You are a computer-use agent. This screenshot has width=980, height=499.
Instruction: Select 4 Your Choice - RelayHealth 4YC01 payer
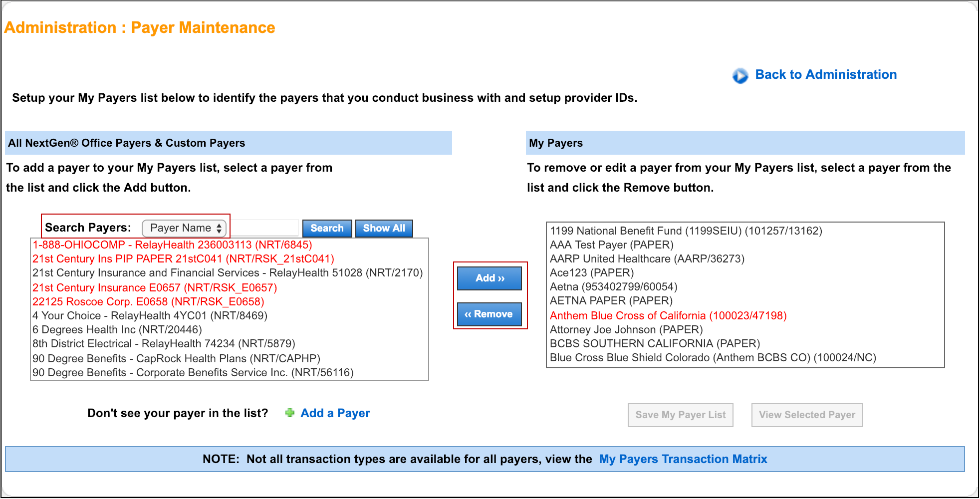coord(230,316)
